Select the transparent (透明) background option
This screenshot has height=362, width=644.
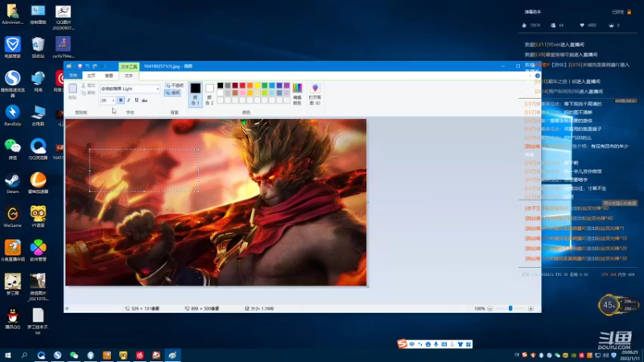(x=173, y=93)
